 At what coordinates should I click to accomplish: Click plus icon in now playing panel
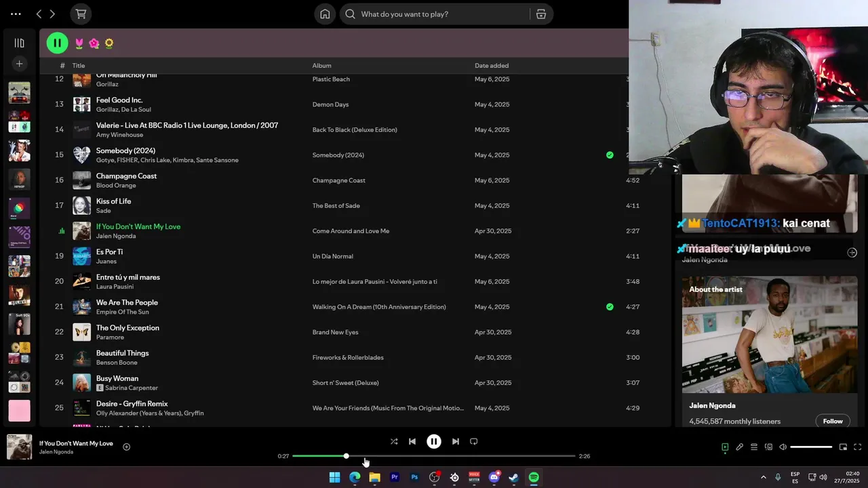coord(852,252)
